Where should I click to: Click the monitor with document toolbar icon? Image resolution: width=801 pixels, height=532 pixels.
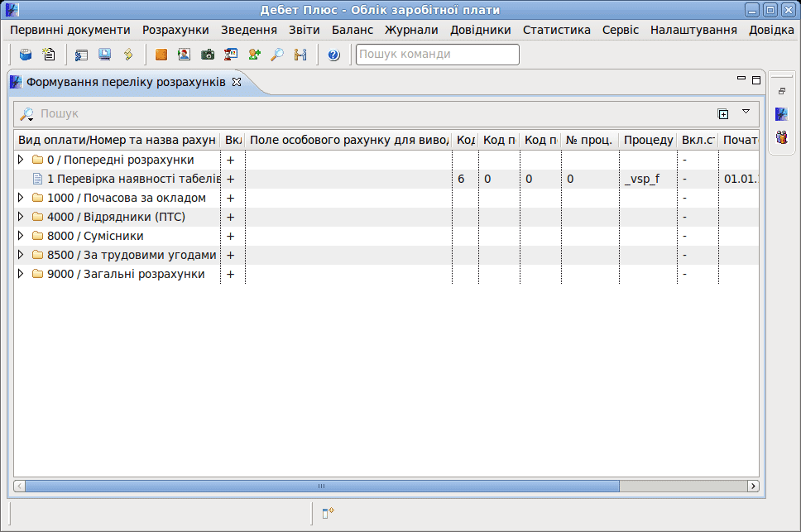[x=105, y=55]
